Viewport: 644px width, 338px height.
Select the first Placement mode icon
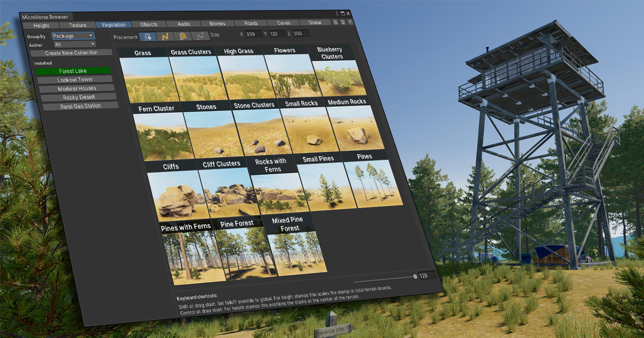[x=149, y=36]
